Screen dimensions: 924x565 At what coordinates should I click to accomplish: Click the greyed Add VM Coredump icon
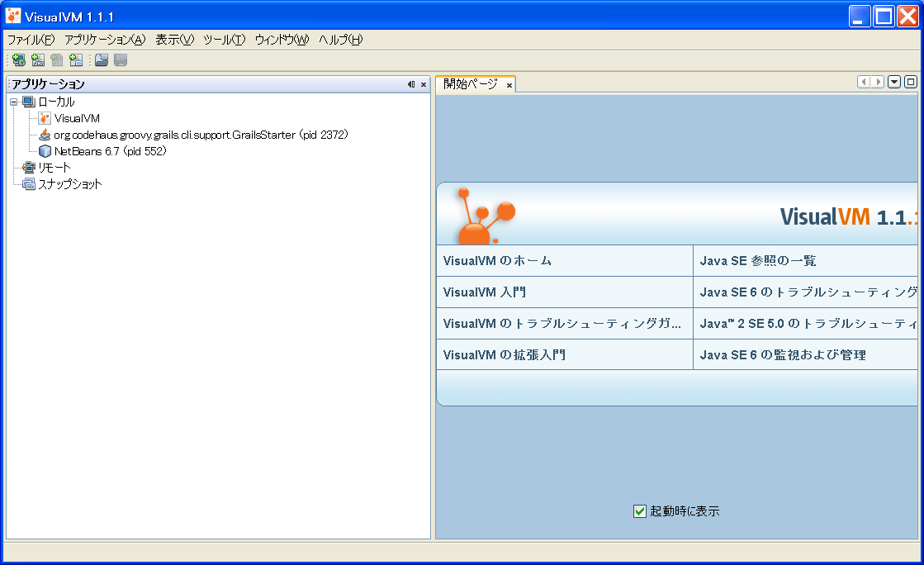pyautogui.click(x=57, y=59)
